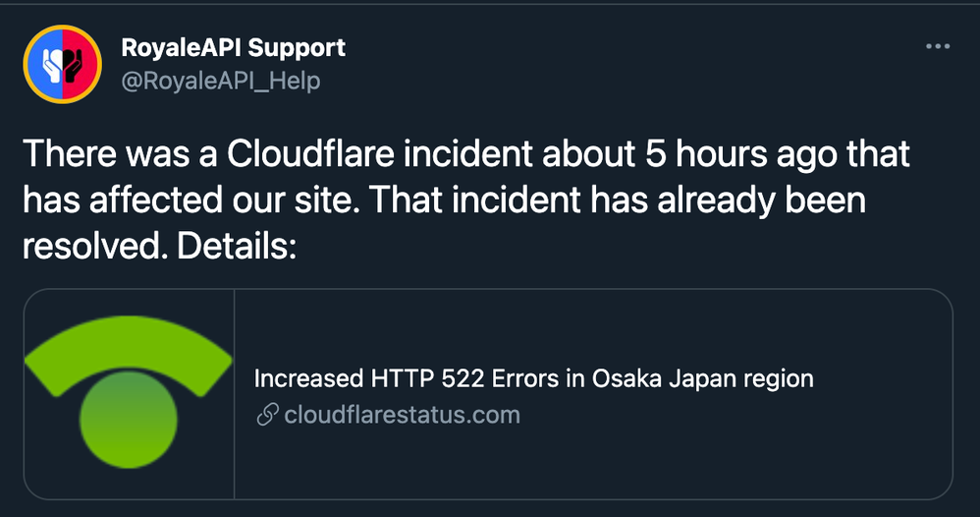Viewport: 980px width, 517px height.
Task: Open the 'Increased HTTP 522 Errors' card title
Action: pyautogui.click(x=534, y=378)
